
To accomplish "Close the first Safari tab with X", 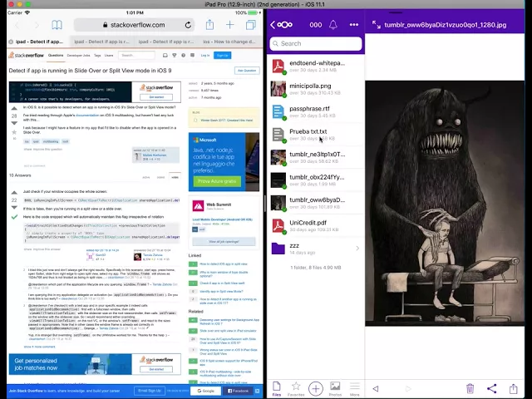I will pyautogui.click(x=11, y=42).
